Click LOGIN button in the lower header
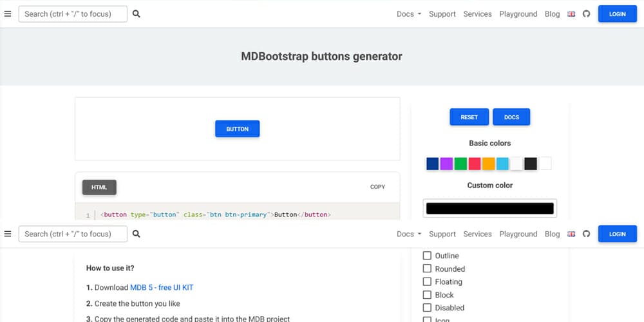The image size is (644, 322). (x=618, y=234)
